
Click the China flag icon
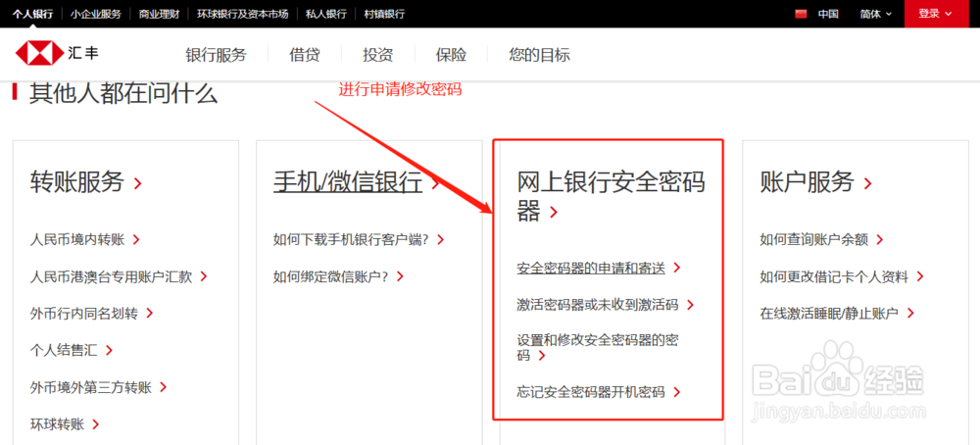801,14
